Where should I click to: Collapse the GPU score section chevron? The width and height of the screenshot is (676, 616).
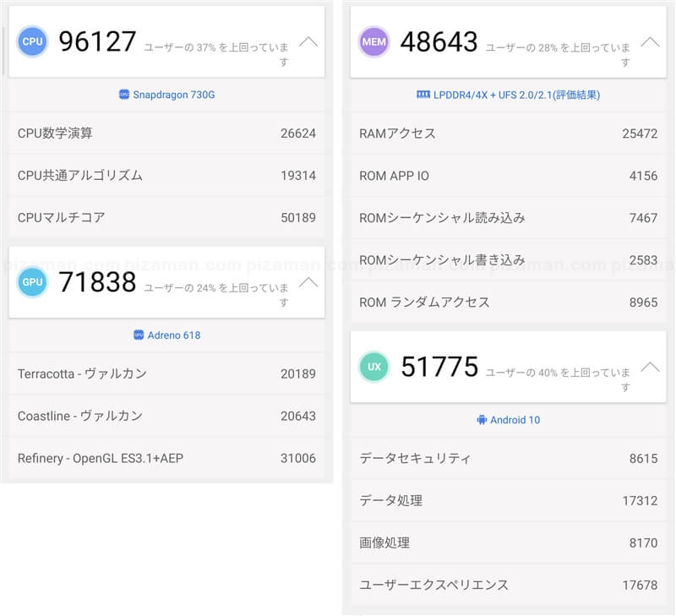tap(308, 282)
